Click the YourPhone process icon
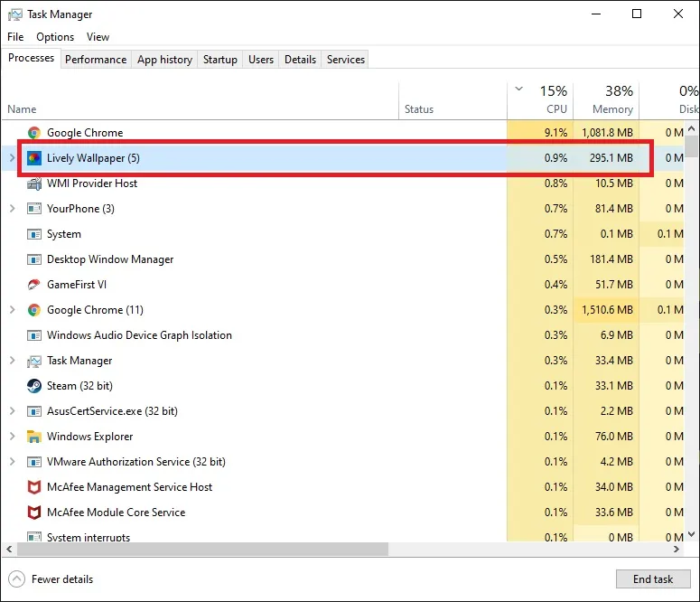This screenshot has height=602, width=700. click(34, 209)
